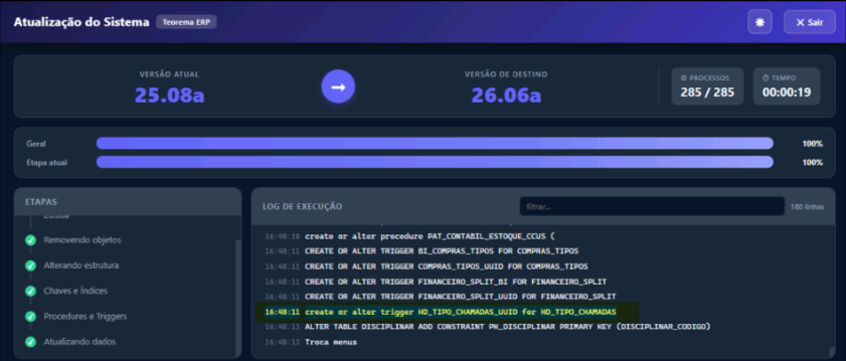Click the arrow circle between versions

coord(338,86)
